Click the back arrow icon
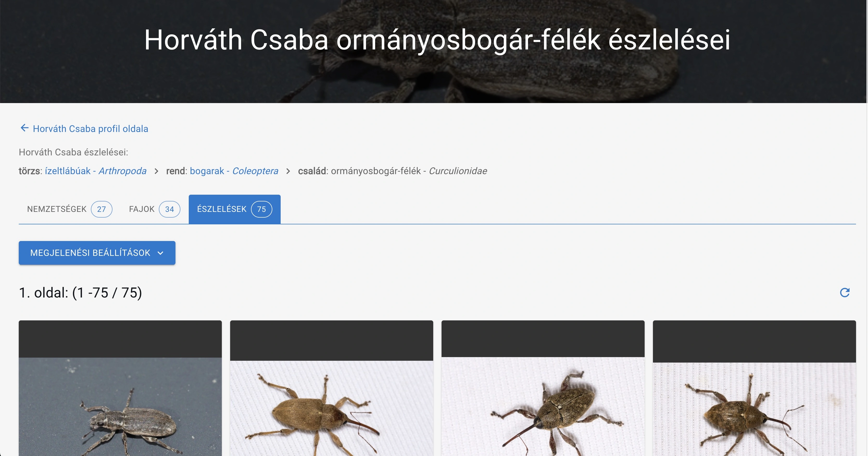This screenshot has width=868, height=456. click(x=24, y=128)
